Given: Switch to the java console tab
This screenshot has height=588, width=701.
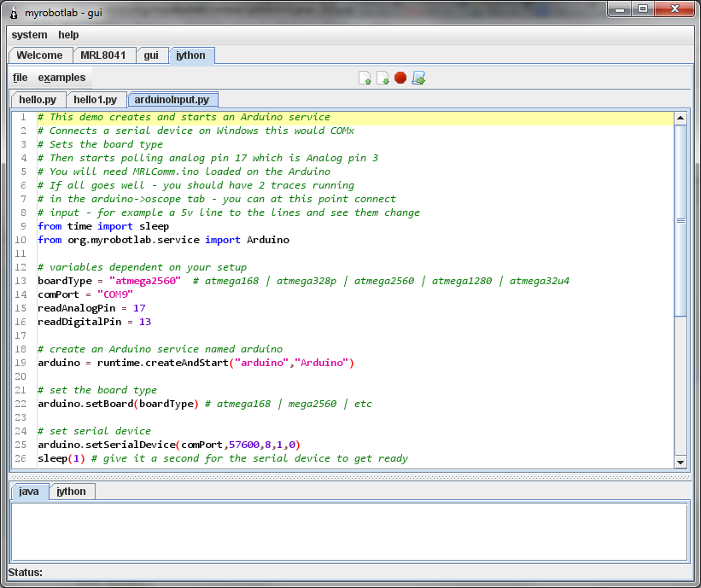Looking at the screenshot, I should coord(29,492).
